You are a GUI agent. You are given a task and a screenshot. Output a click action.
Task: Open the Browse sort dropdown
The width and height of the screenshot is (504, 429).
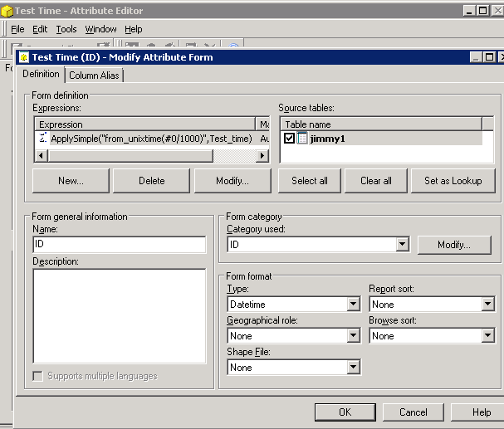click(487, 335)
